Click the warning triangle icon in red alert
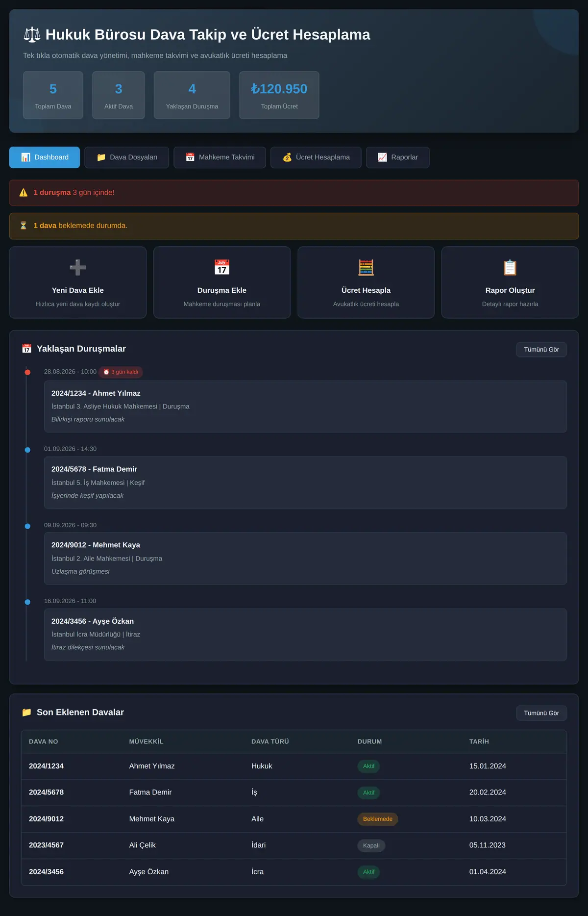This screenshot has height=916, width=588. pyautogui.click(x=24, y=193)
